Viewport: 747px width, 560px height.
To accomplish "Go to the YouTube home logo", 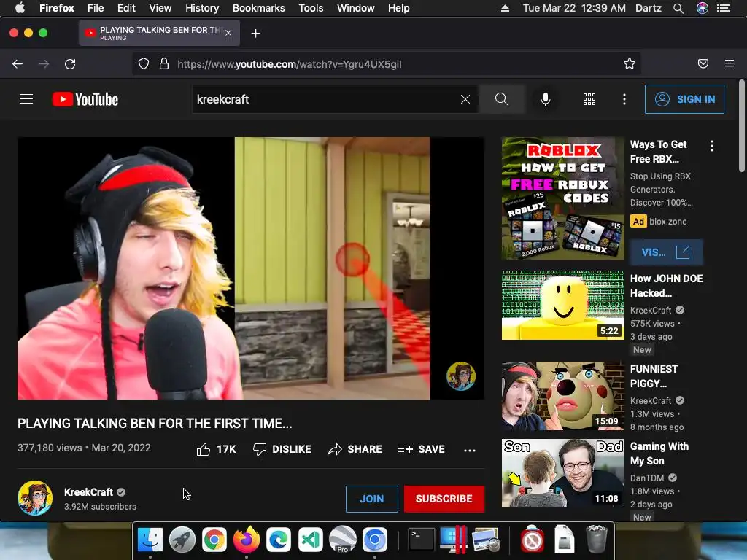I will click(x=85, y=99).
